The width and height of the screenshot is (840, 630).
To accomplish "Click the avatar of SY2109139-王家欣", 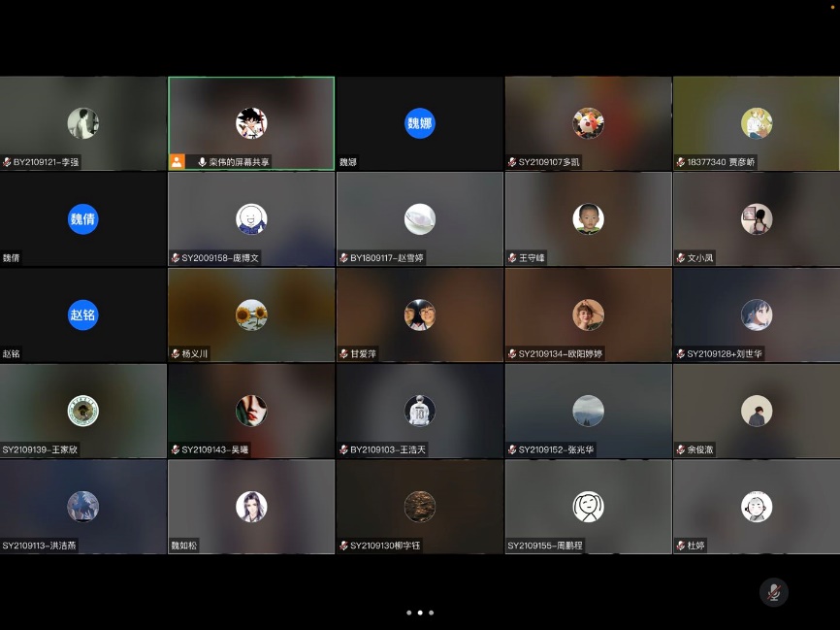I will tap(83, 412).
